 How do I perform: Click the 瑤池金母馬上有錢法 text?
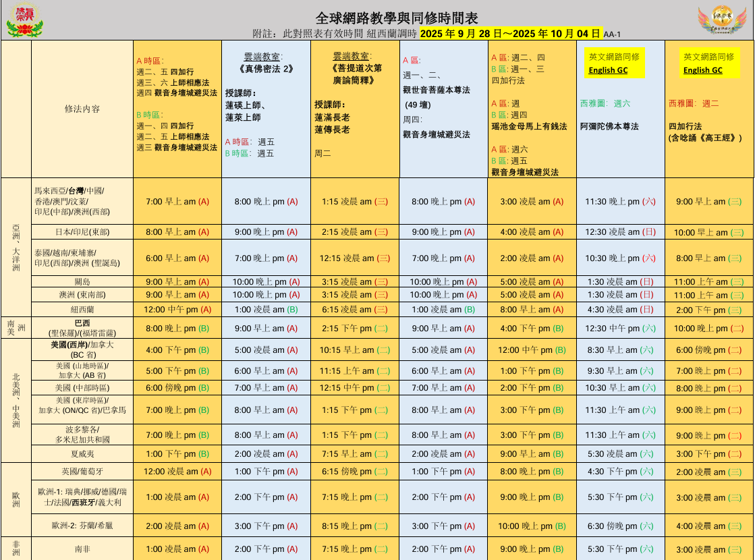pyautogui.click(x=529, y=126)
